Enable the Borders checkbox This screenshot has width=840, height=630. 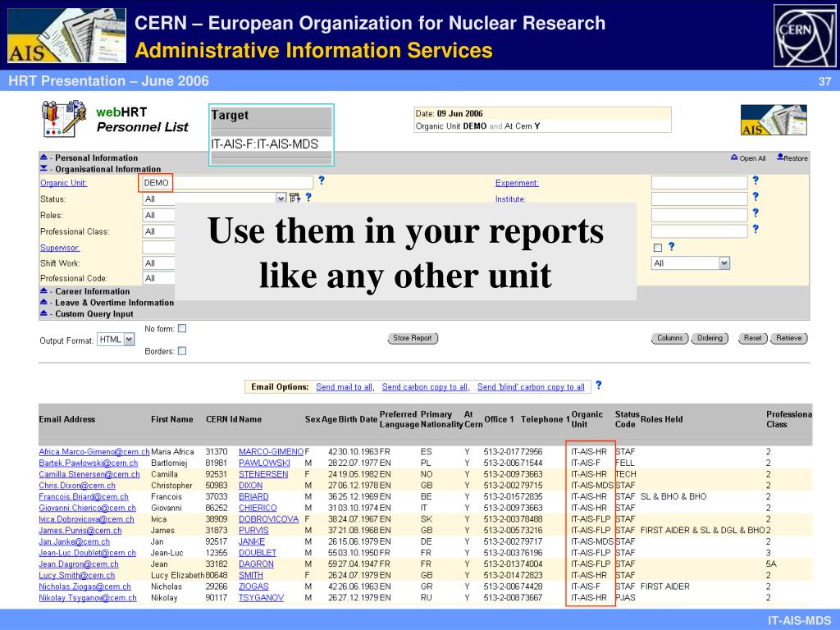(x=182, y=351)
